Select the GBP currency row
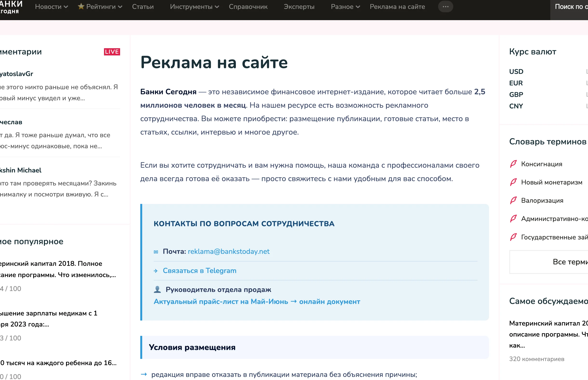 (x=548, y=95)
